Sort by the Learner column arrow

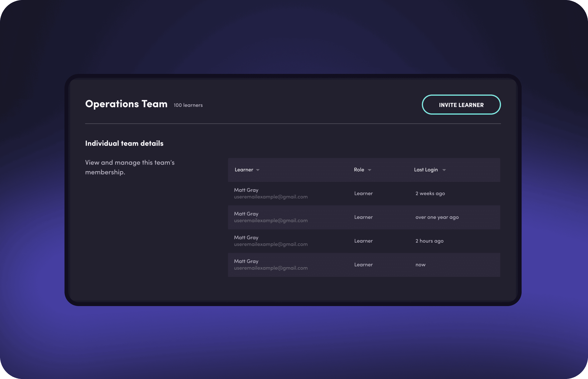258,170
